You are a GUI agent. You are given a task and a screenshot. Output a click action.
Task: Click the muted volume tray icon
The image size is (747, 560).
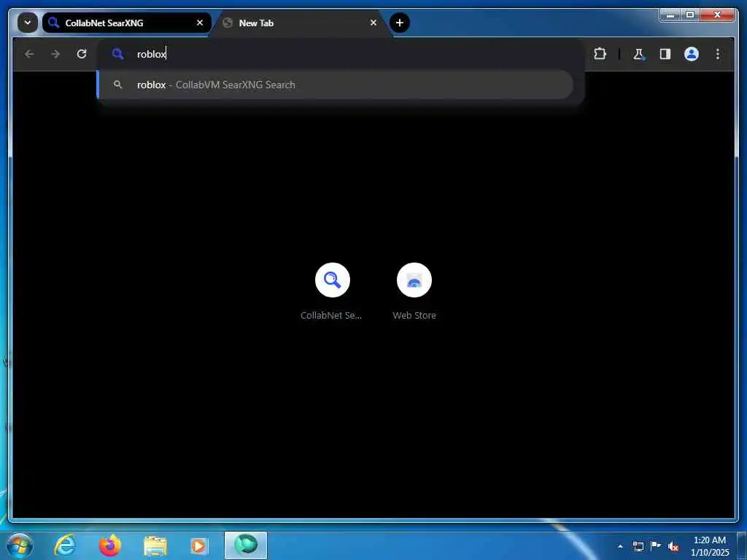(x=673, y=547)
